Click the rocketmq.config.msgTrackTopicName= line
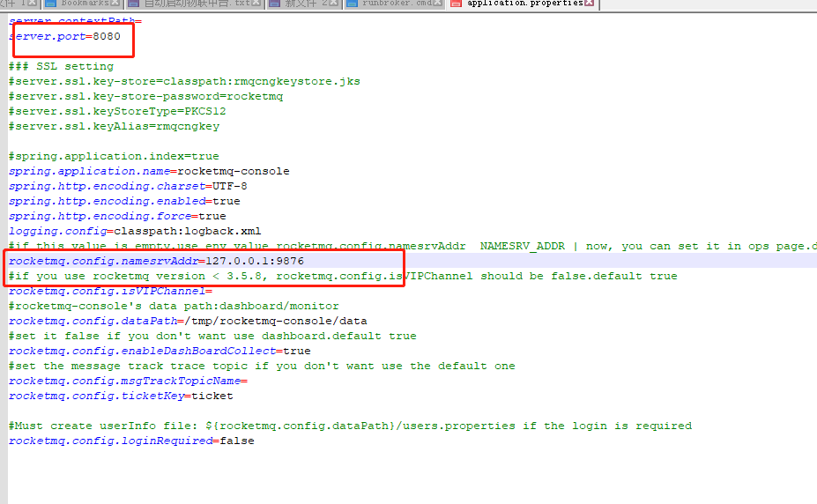 (128, 382)
